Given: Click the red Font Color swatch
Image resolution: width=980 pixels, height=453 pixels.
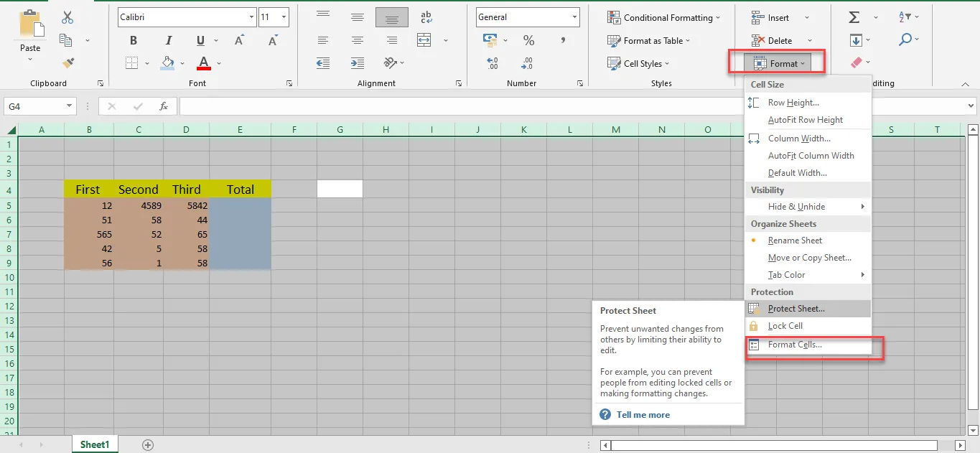Looking at the screenshot, I should (x=203, y=63).
